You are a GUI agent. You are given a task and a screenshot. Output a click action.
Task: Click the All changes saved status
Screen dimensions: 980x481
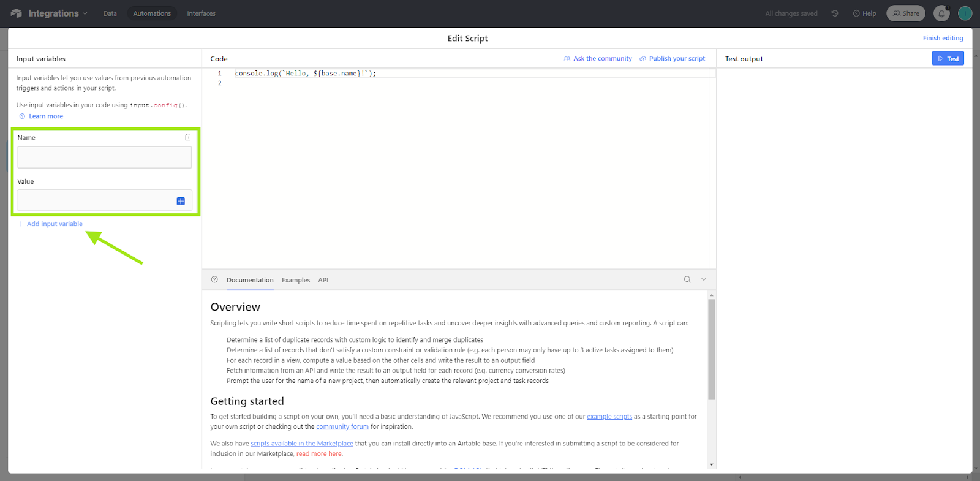coord(791,13)
